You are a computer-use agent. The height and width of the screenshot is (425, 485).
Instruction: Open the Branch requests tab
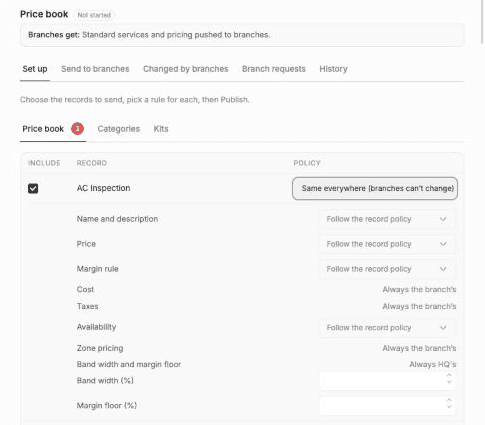[x=274, y=69]
